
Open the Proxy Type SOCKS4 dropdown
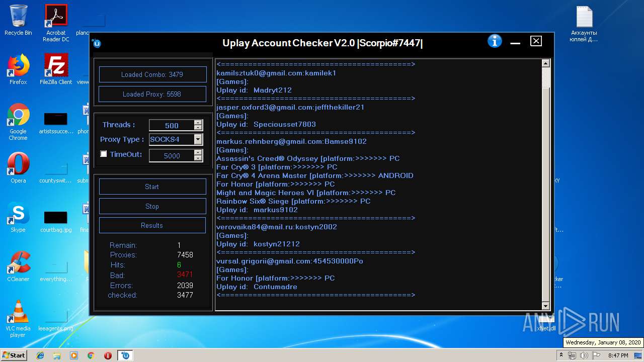tap(198, 139)
